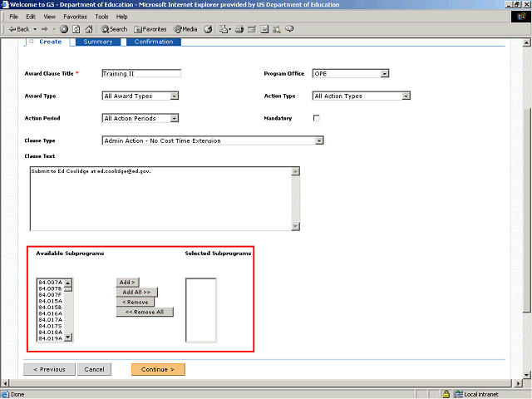
Task: Go to the Home page icon
Action: point(89,29)
